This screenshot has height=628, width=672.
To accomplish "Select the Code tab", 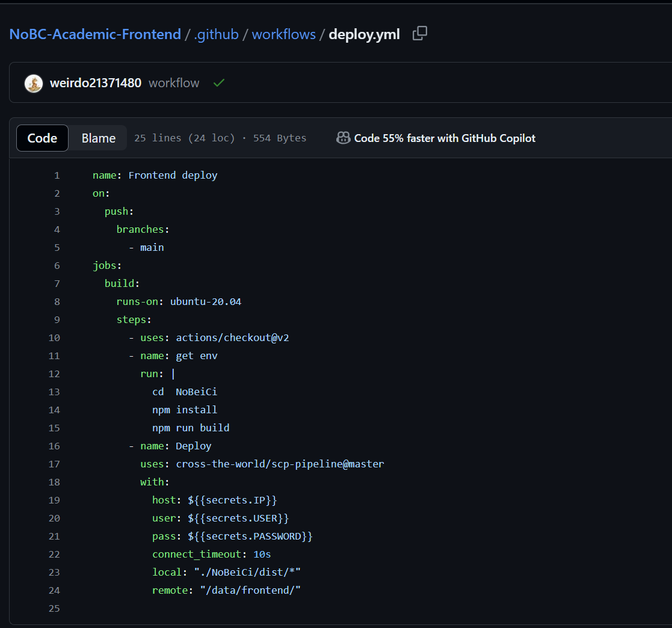I will coord(42,138).
